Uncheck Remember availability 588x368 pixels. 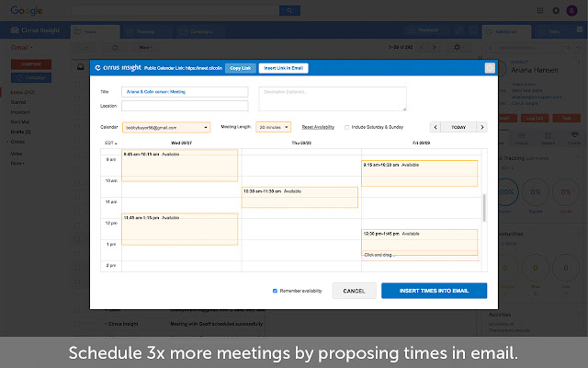coord(275,291)
